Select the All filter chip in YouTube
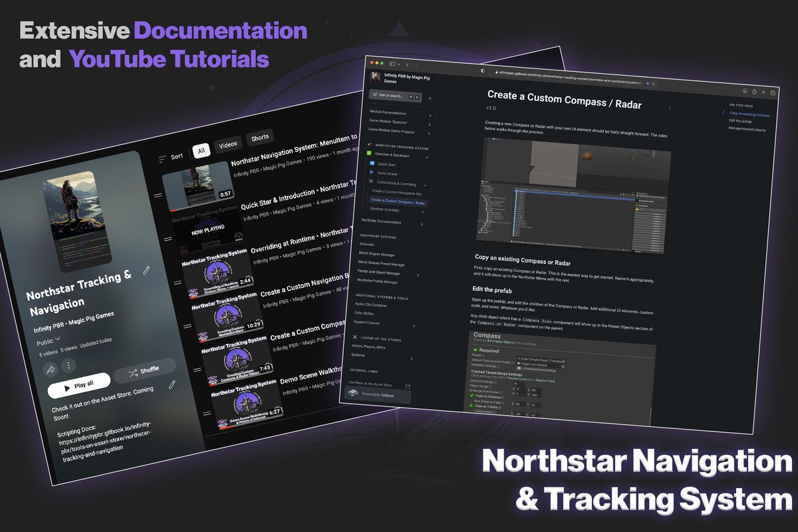The width and height of the screenshot is (798, 532). (201, 151)
